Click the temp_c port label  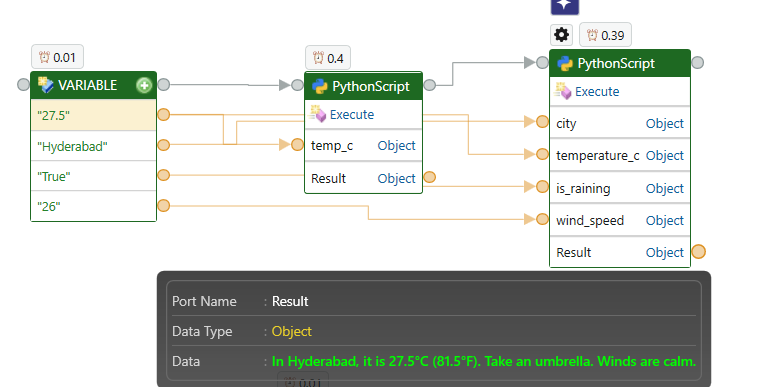click(332, 146)
